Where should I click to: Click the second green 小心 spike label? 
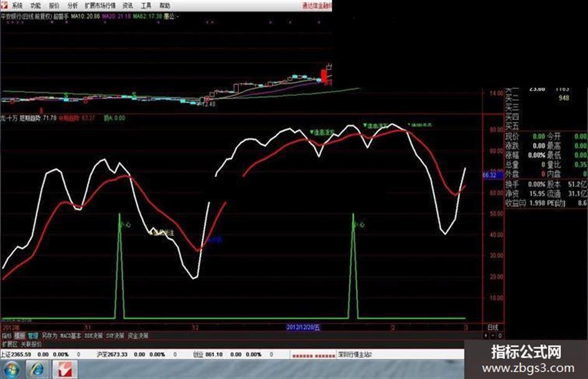tap(358, 225)
